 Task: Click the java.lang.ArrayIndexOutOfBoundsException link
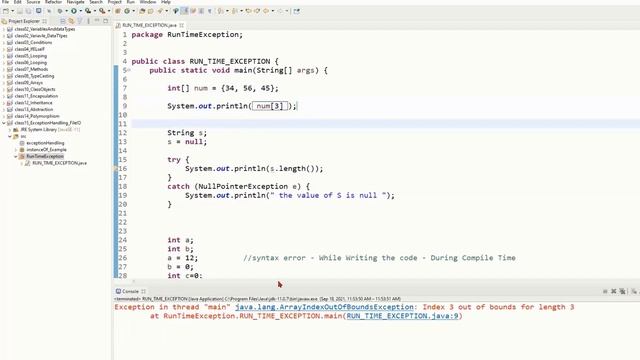point(324,307)
